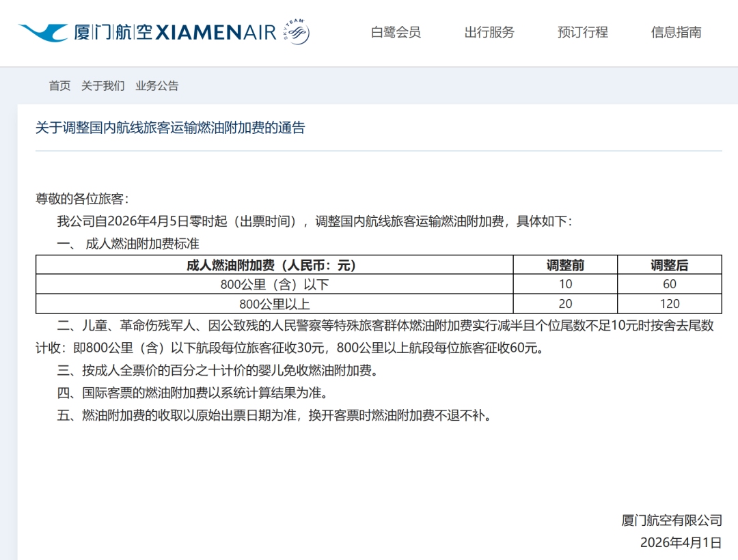Open the 出行服务 travel services menu

(489, 32)
